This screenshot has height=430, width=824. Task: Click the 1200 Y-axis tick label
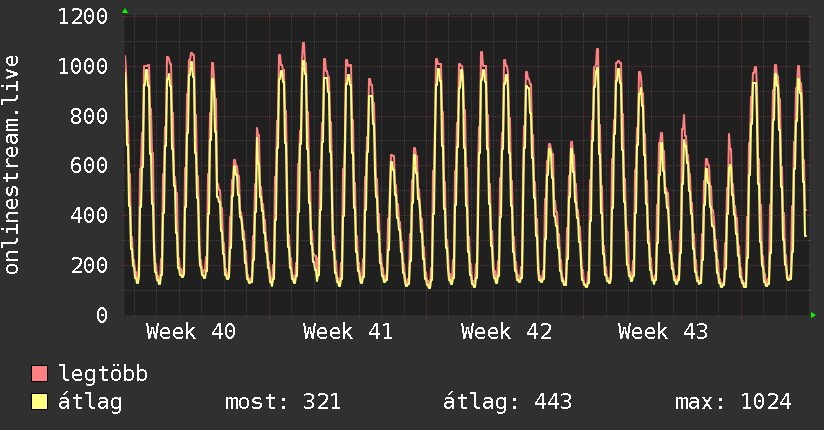(x=84, y=16)
